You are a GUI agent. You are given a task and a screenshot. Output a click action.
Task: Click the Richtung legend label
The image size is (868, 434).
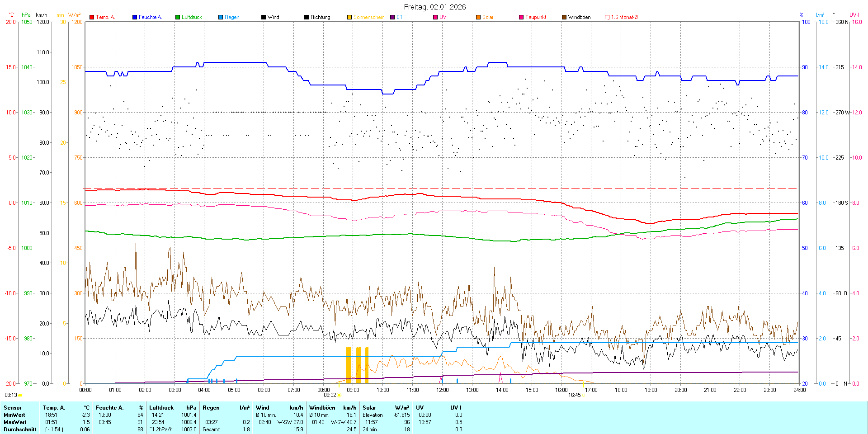point(320,17)
